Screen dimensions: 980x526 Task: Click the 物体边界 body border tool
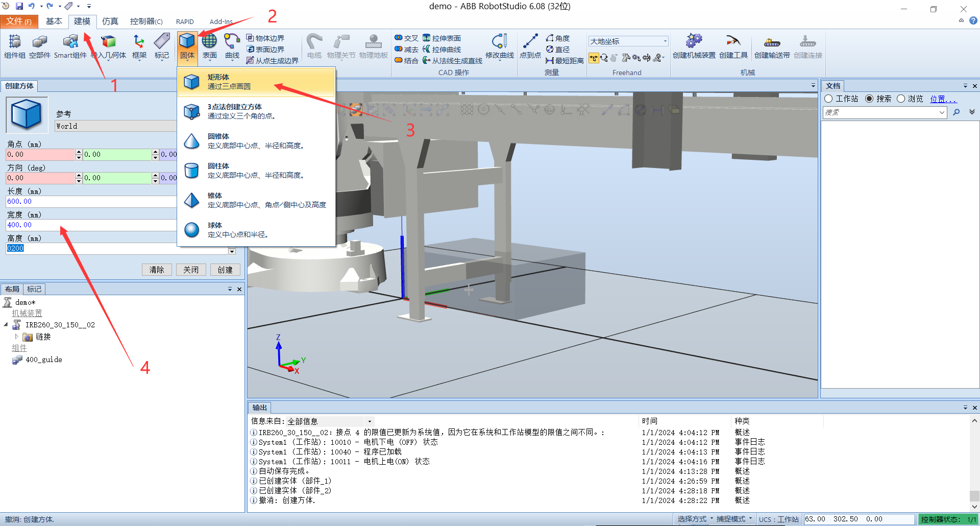[265, 38]
